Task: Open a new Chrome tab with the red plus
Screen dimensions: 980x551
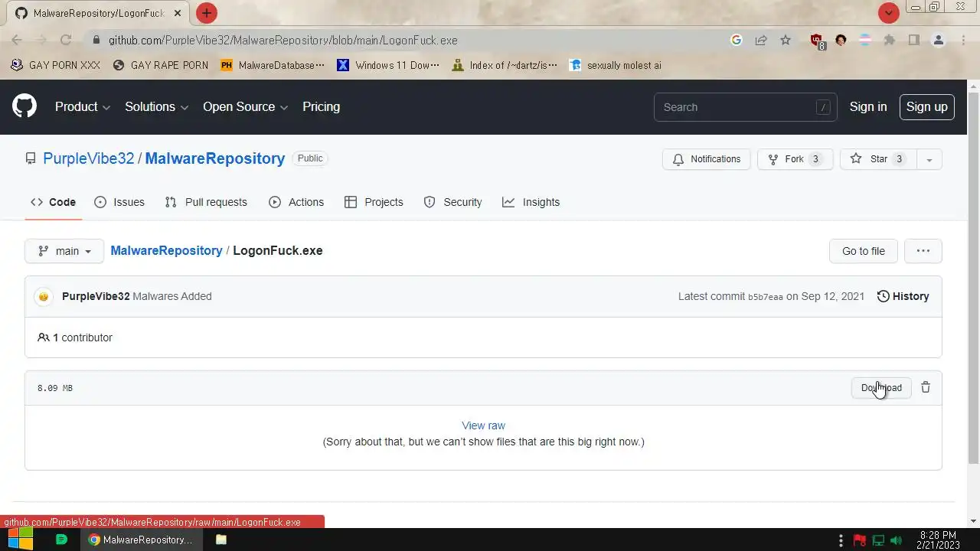Action: [206, 13]
